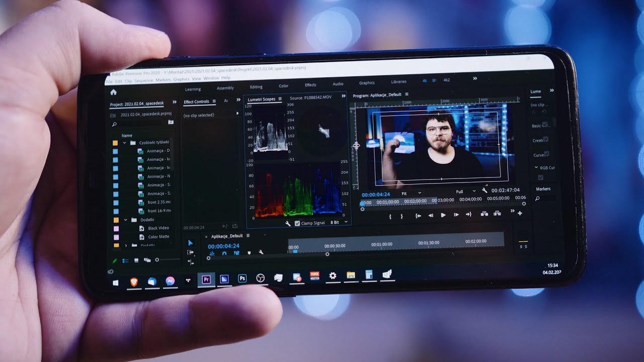Click the Extract button in Program monitor
This screenshot has width=644, height=362.
[497, 213]
